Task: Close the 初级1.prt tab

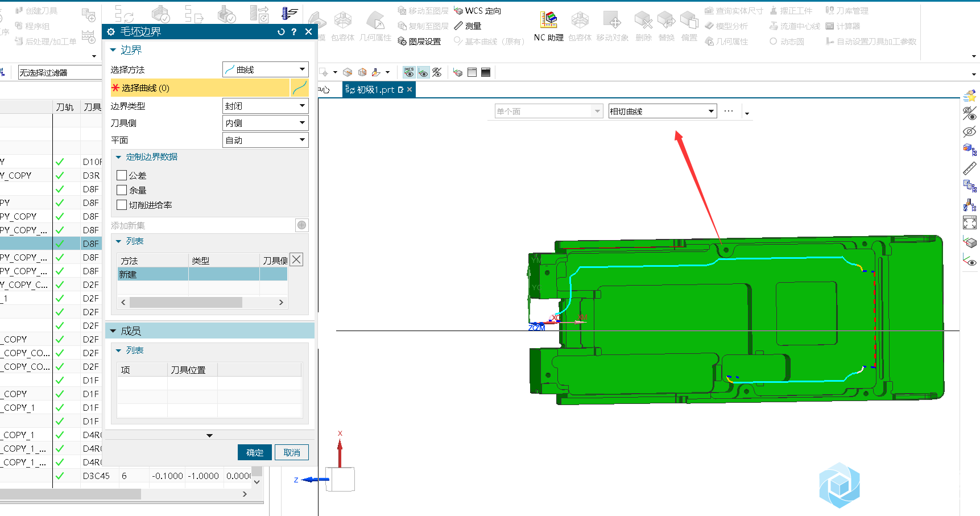Action: [x=410, y=89]
